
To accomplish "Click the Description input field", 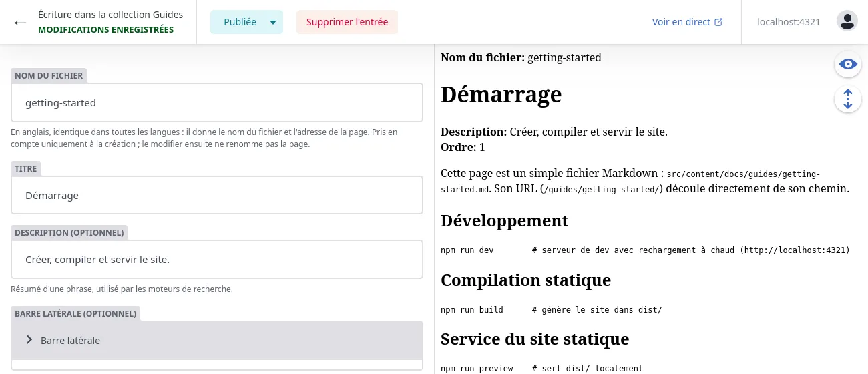I will [217, 259].
